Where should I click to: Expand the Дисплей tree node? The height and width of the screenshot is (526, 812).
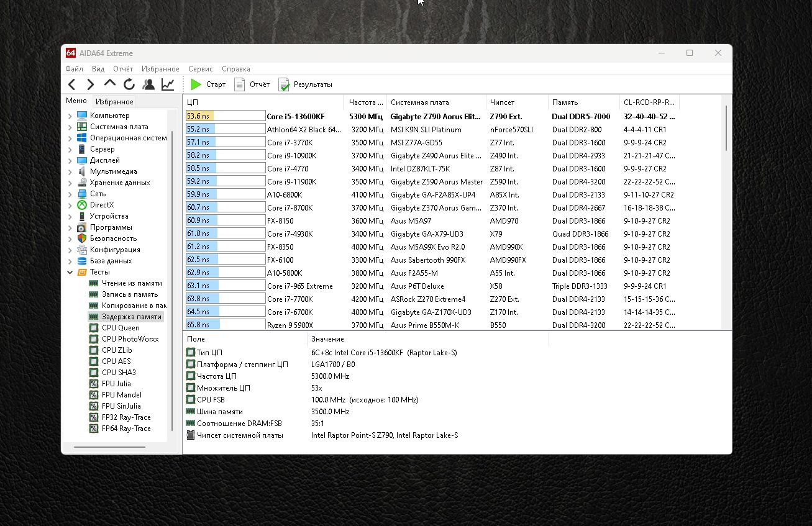[70, 160]
